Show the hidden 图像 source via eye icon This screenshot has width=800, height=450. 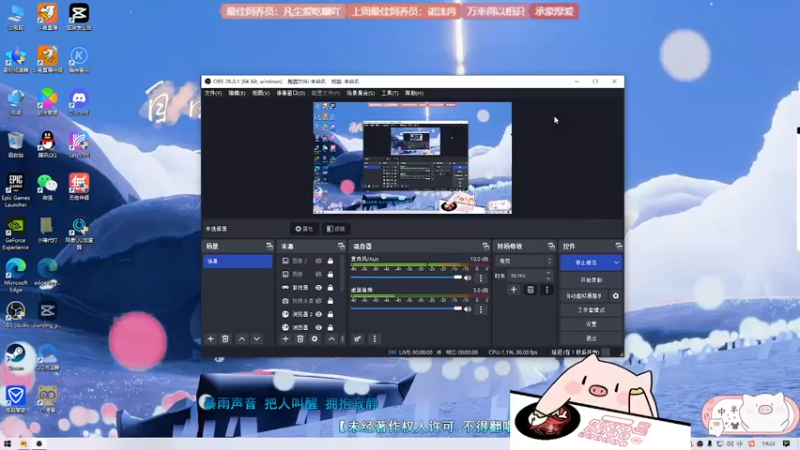coord(318,274)
